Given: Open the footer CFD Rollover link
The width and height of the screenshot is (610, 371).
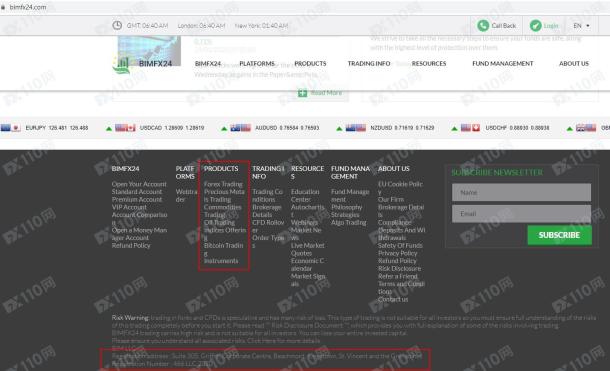Looking at the screenshot, I should coord(268,226).
